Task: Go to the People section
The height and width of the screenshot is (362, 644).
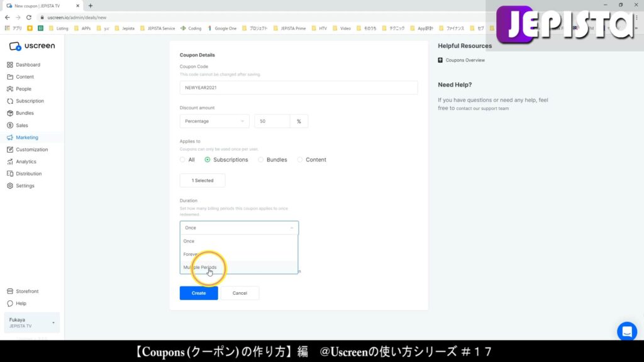Action: tap(19, 89)
